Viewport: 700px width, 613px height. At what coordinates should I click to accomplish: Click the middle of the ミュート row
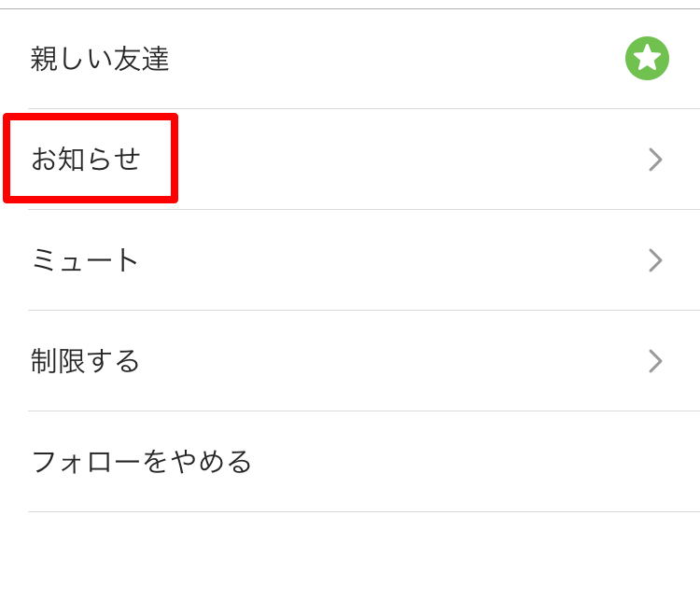coord(350,260)
